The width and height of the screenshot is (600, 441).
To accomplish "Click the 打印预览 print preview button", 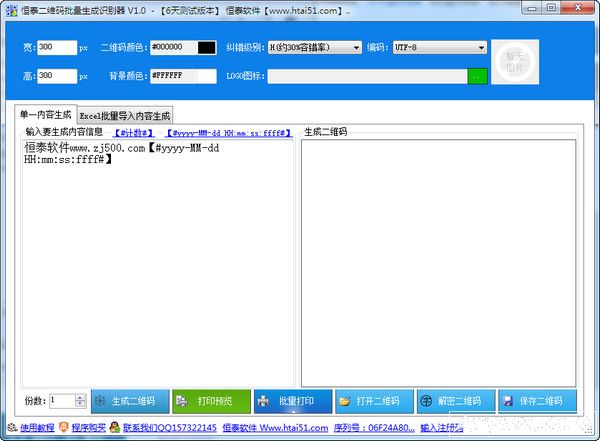I will [x=212, y=401].
